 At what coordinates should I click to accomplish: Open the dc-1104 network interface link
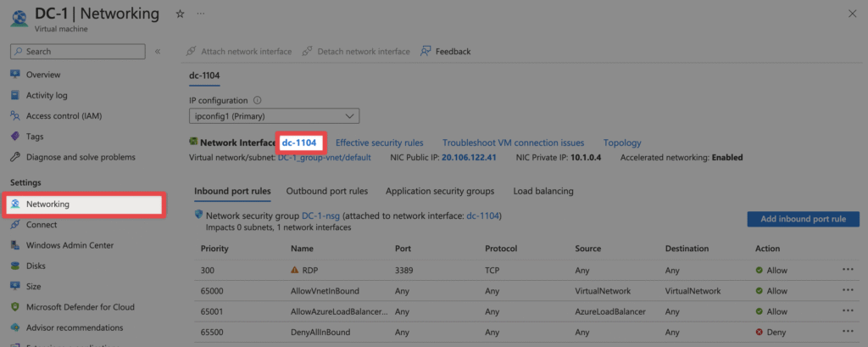tap(298, 143)
